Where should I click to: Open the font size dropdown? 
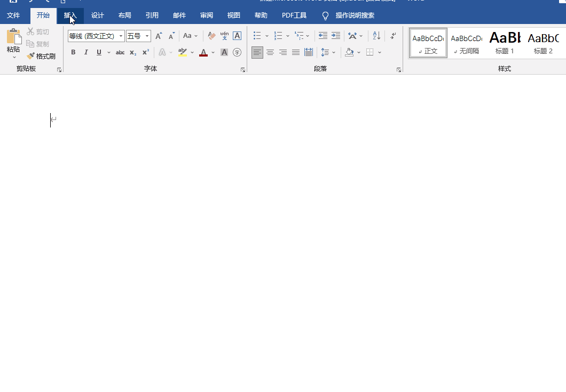pos(147,36)
